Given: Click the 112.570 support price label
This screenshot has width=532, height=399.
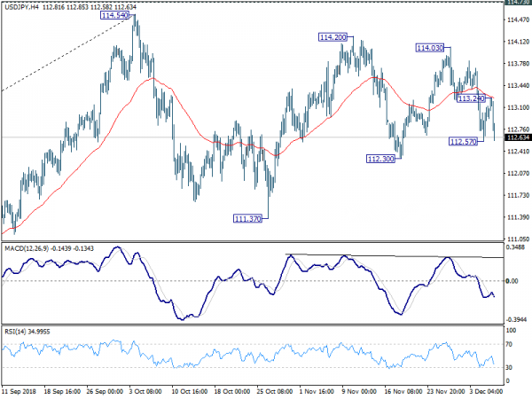Looking at the screenshot, I should (465, 142).
